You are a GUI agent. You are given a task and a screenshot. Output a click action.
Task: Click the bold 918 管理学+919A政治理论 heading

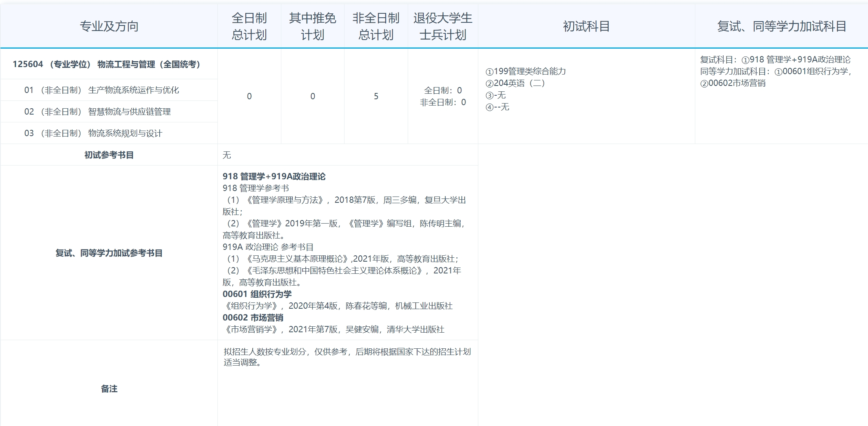[x=274, y=177]
